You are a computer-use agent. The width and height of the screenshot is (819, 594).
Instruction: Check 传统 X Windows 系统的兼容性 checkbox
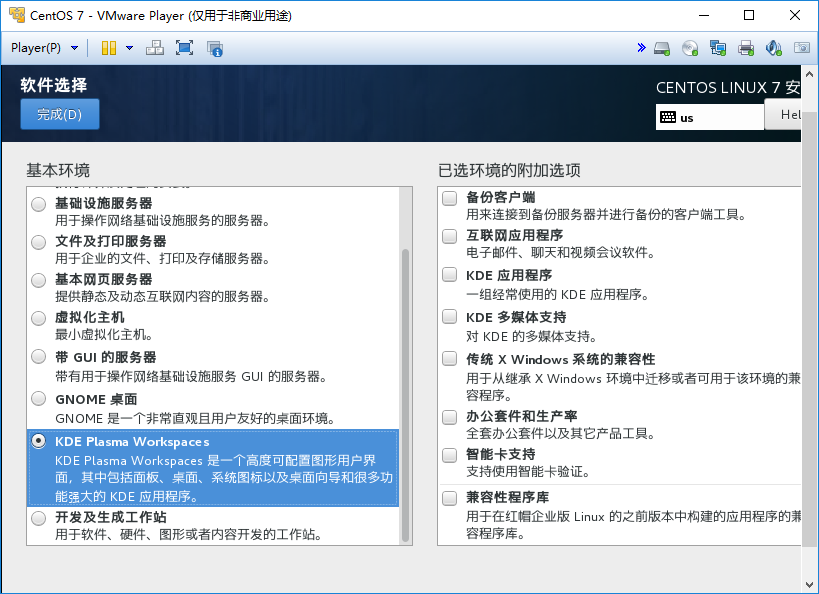pos(450,358)
